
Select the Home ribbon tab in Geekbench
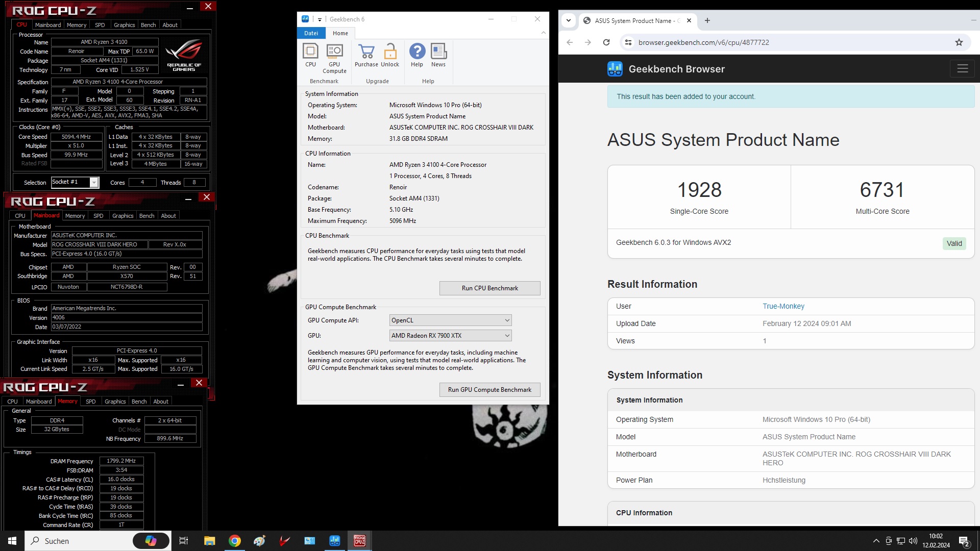(340, 33)
